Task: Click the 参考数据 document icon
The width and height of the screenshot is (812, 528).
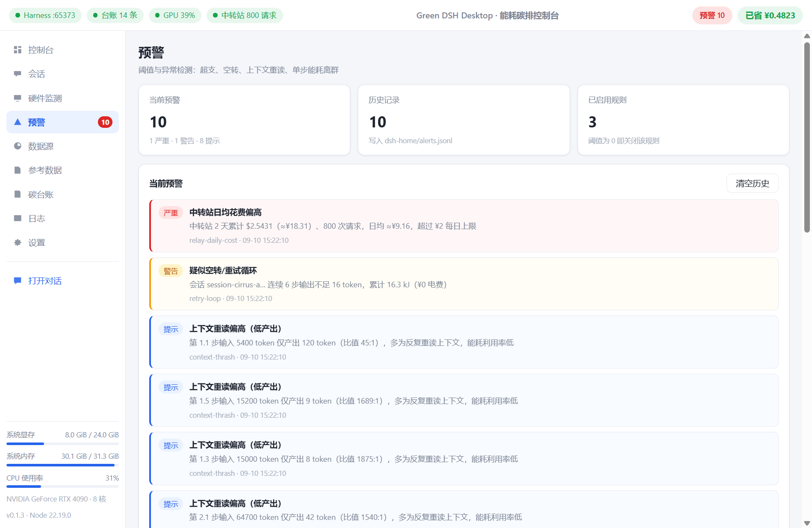Action: point(18,170)
